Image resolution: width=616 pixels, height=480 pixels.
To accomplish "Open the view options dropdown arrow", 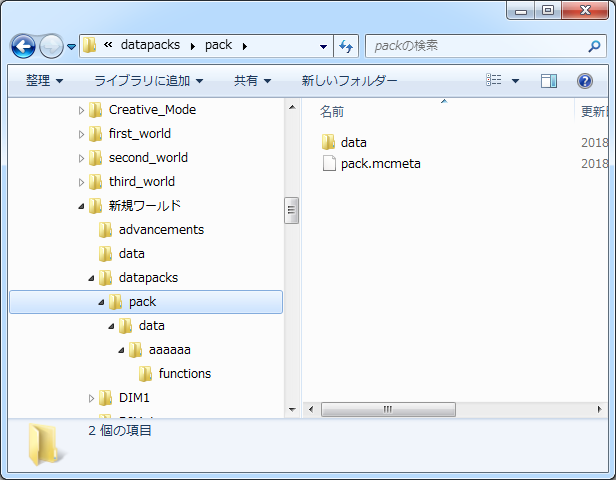I will tap(515, 81).
